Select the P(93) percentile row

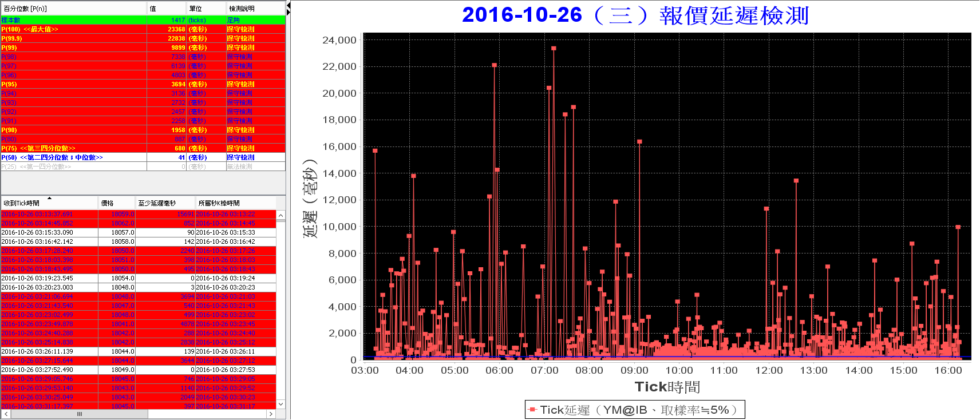pyautogui.click(x=143, y=102)
